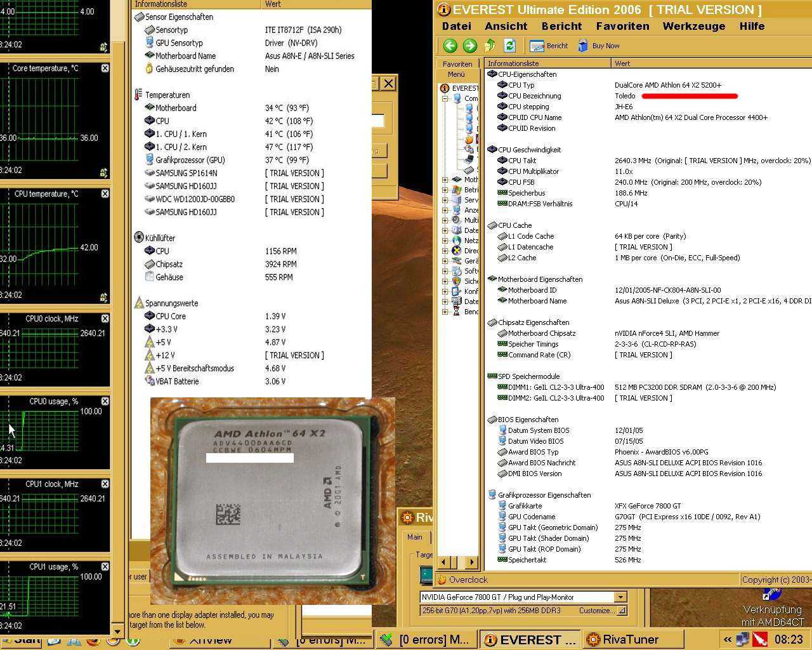The width and height of the screenshot is (812, 650).
Task: Select the L2 Cache row
Action: click(648, 258)
